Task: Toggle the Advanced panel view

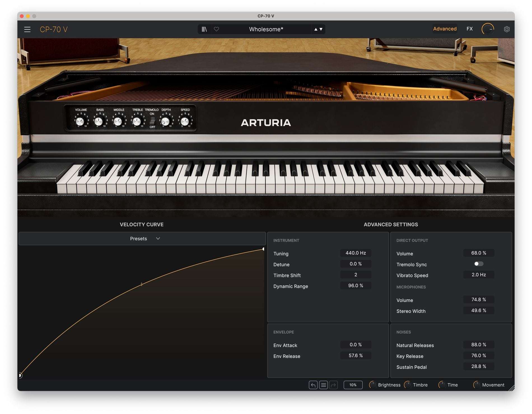Action: coord(445,29)
